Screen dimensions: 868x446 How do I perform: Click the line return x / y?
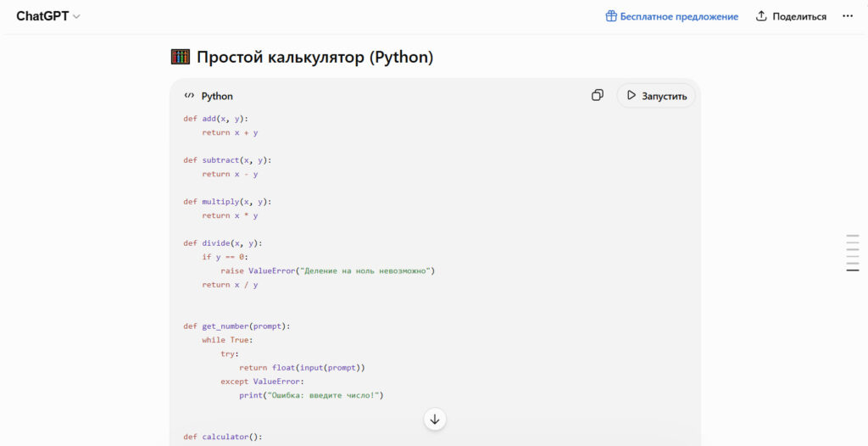pos(230,285)
